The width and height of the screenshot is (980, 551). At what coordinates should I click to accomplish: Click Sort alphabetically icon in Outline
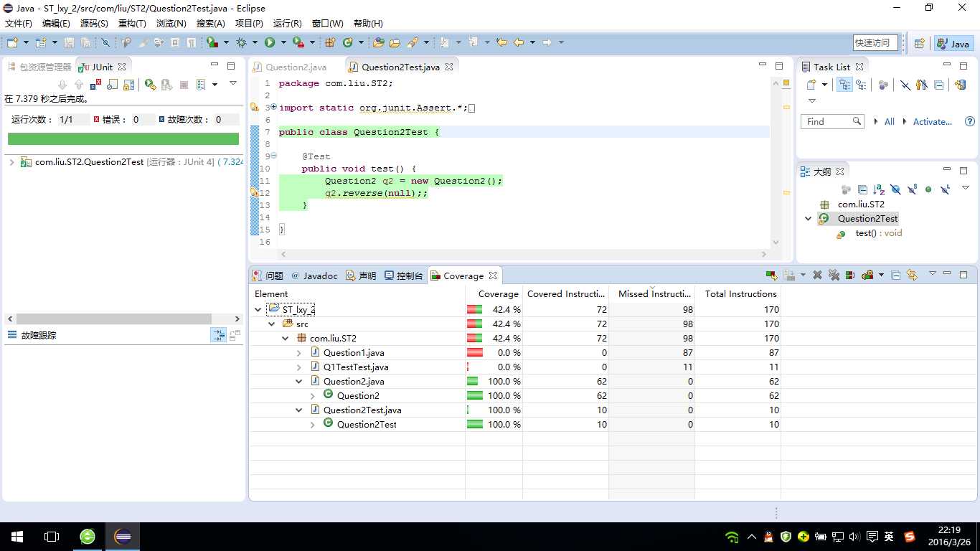coord(879,189)
